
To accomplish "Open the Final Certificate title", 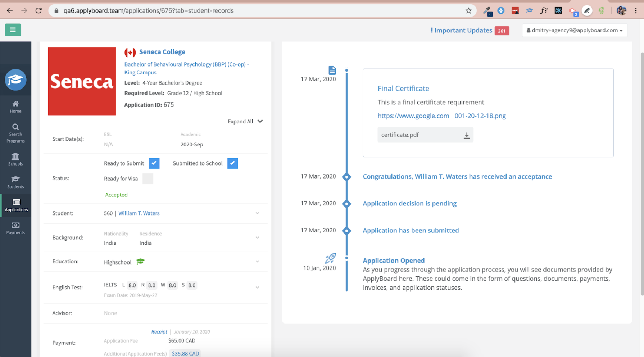I will pos(403,89).
